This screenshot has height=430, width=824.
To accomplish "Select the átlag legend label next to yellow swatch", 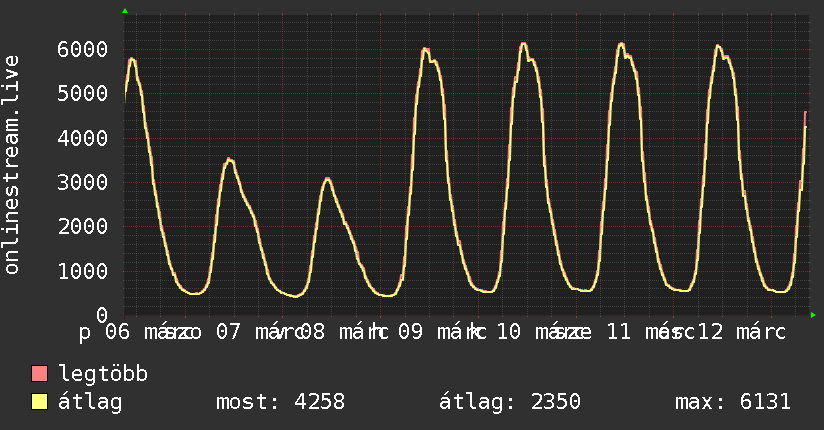I will pyautogui.click(x=90, y=402).
